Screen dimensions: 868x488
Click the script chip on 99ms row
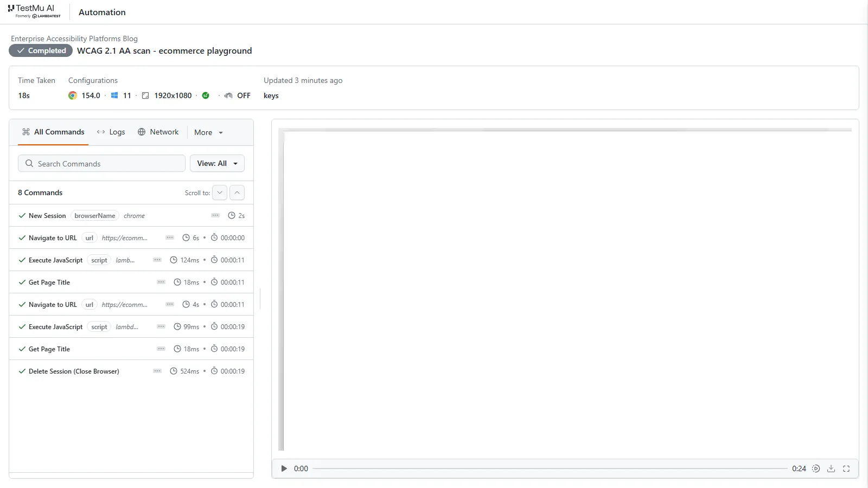click(99, 326)
